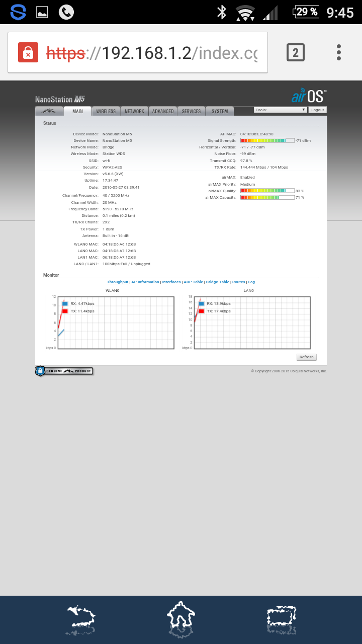Click the airMAX Quality bar
362x644 pixels.
267,191
